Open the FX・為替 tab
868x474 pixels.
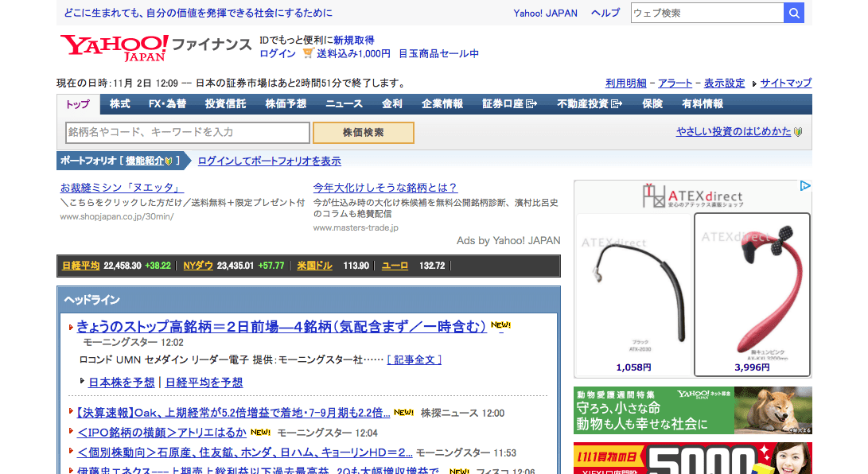coord(167,104)
